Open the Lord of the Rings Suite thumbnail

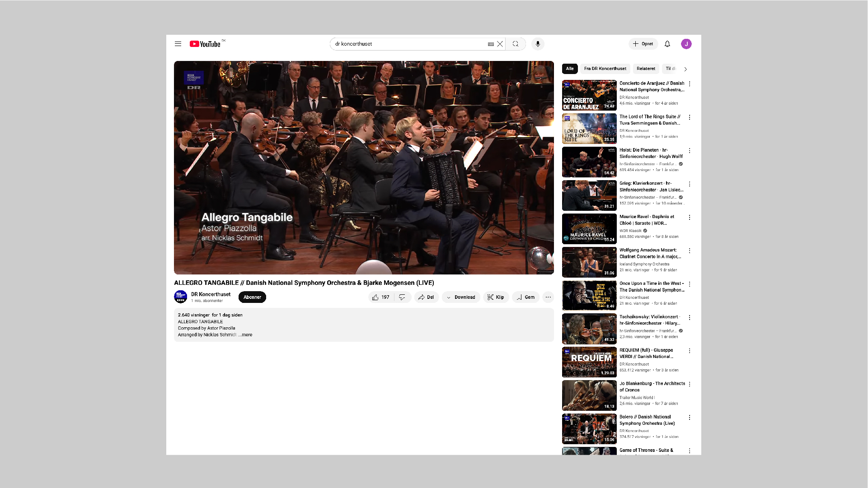point(589,129)
